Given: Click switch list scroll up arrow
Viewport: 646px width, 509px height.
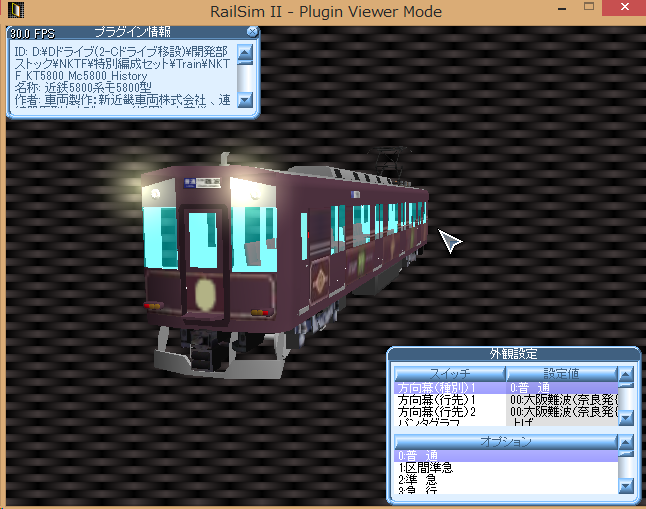Looking at the screenshot, I should [x=626, y=375].
